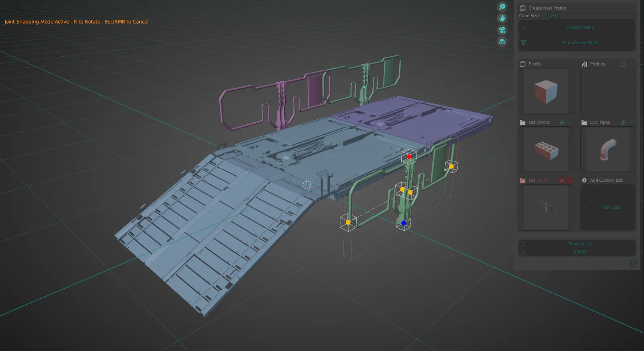Click the Add Custom List plus icon

pos(584,180)
